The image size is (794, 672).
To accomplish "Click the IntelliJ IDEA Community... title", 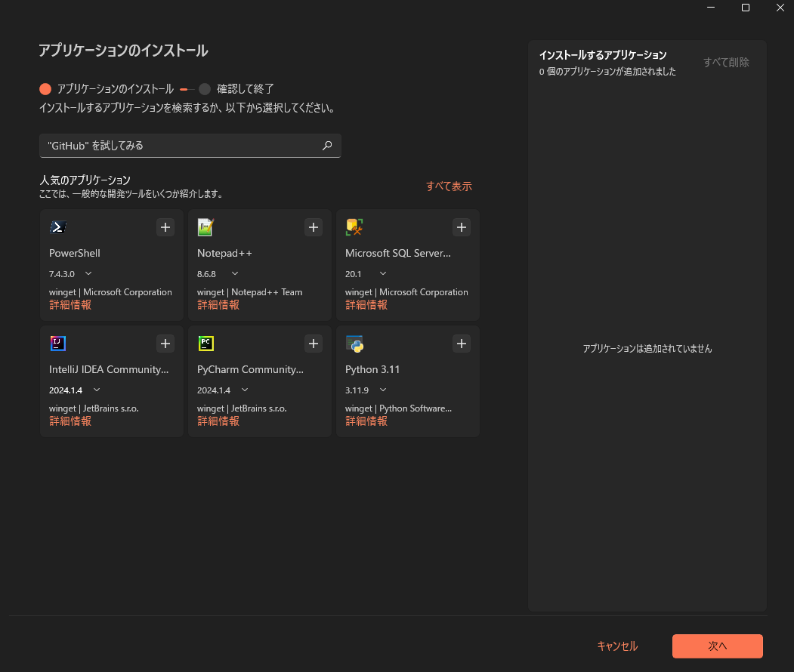I will [x=109, y=369].
